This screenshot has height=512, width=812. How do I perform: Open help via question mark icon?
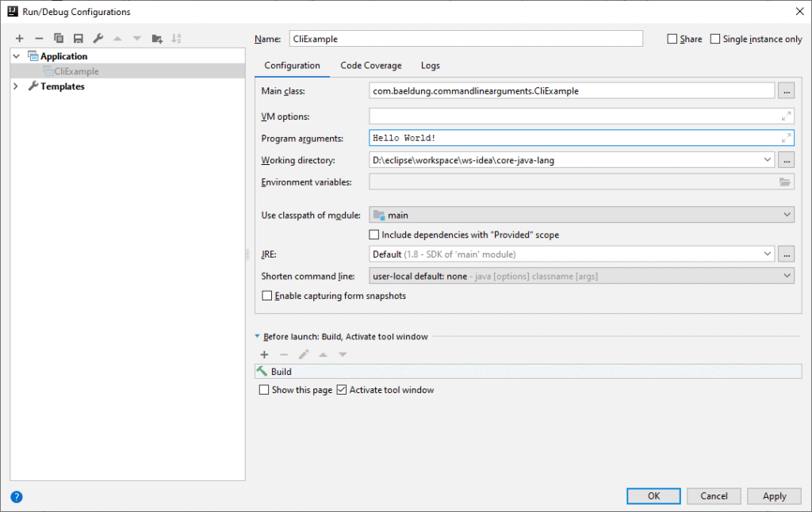tap(17, 497)
